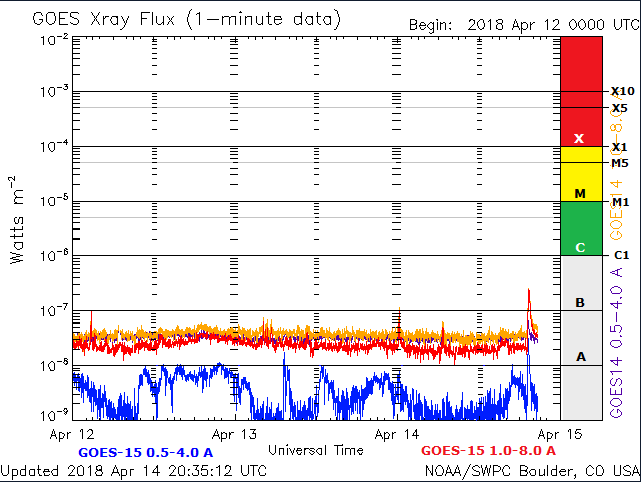Click the Apr 13 date tick label
This screenshot has height=482, width=641.
pyautogui.click(x=236, y=435)
